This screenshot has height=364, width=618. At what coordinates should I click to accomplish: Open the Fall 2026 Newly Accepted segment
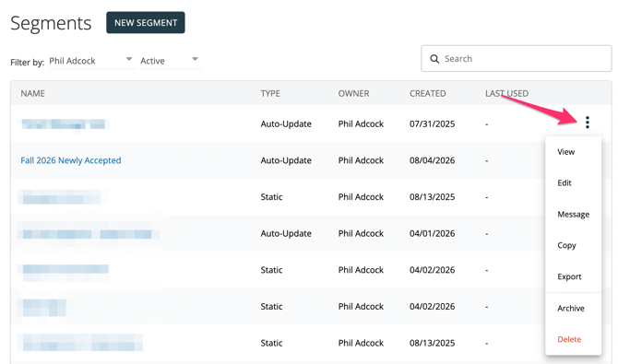(71, 160)
